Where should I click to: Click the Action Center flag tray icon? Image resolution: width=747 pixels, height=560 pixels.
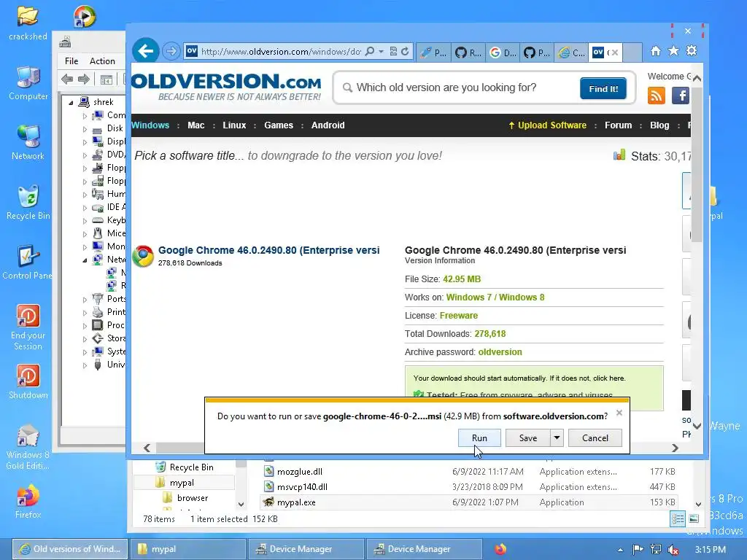click(x=638, y=550)
